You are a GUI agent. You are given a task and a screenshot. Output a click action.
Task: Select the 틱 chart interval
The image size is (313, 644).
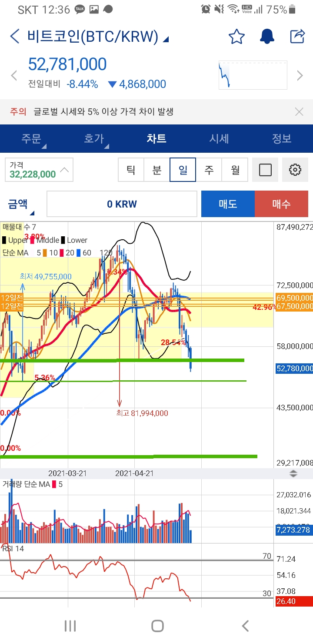[131, 170]
